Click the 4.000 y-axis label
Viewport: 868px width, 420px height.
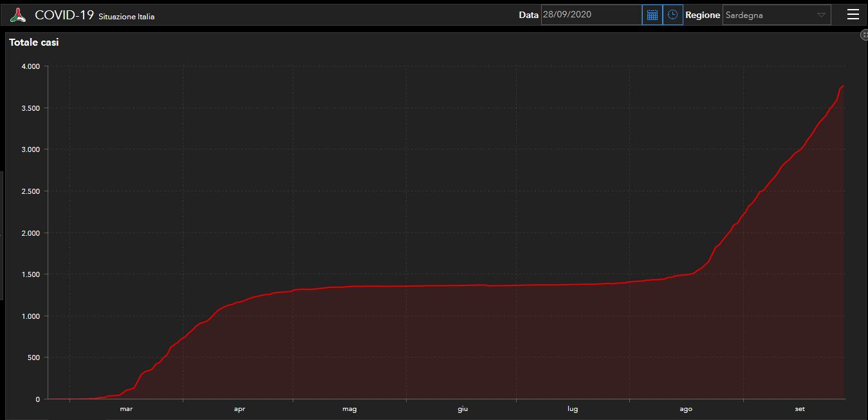point(30,66)
